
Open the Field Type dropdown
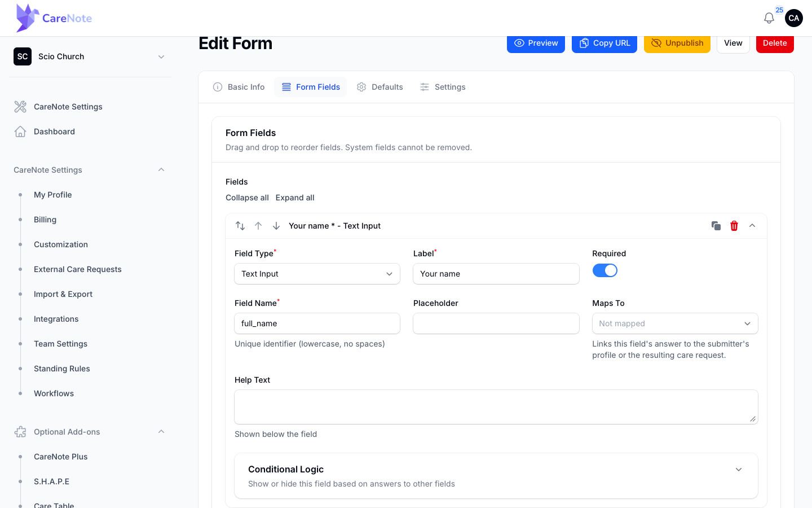pos(317,274)
